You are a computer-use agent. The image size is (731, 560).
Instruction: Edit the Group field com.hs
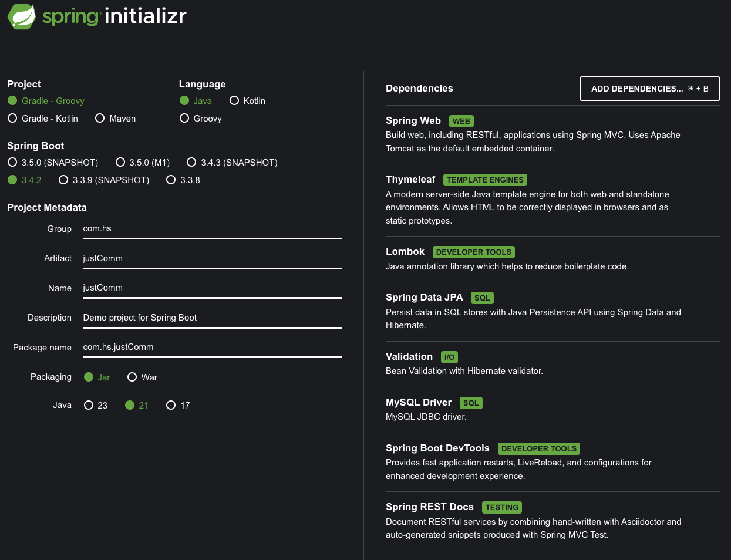(x=212, y=229)
